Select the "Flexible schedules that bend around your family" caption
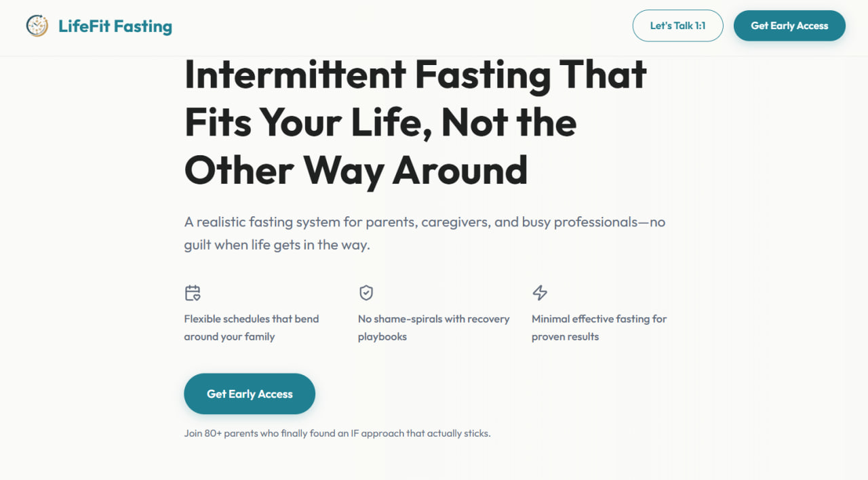The height and width of the screenshot is (480, 868). point(252,327)
